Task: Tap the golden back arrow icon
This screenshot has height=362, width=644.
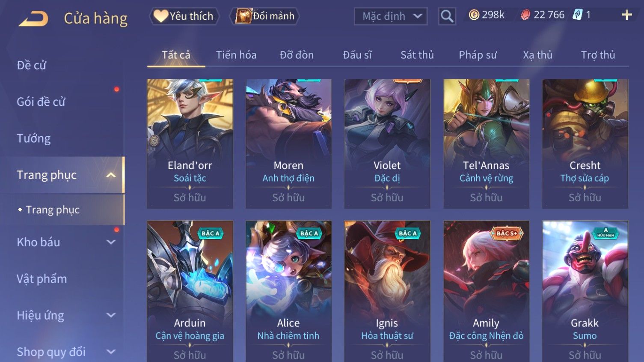Action: point(33,18)
